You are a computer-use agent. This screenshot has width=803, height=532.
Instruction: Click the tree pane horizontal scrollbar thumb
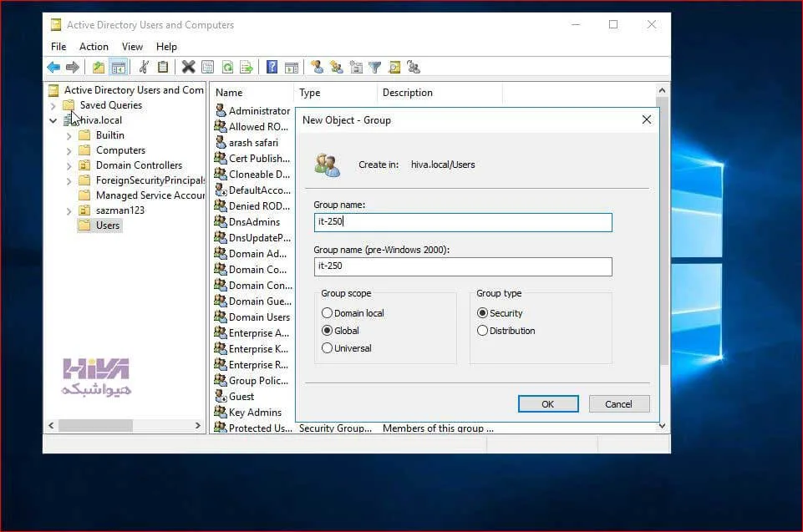pos(95,425)
